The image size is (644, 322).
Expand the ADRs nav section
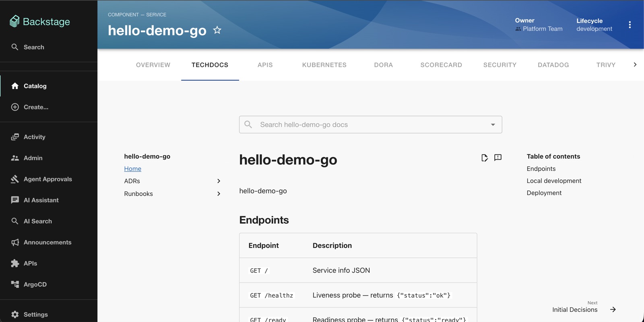(219, 181)
